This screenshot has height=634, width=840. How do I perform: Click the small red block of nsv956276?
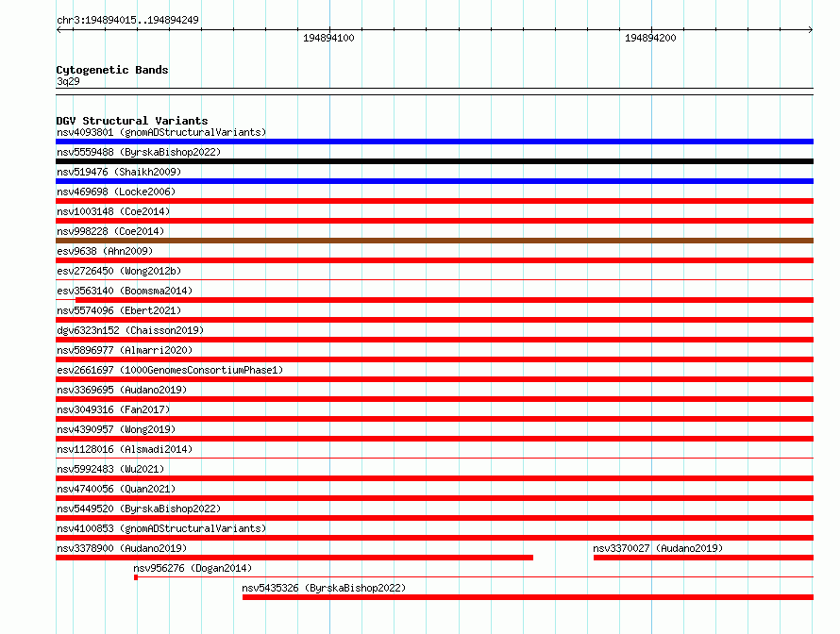tap(136, 577)
